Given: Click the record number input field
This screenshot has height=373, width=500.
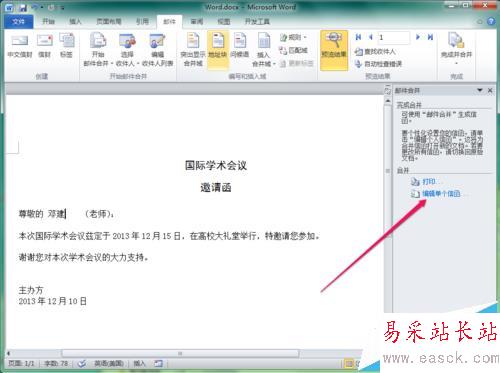Looking at the screenshot, I should (393, 37).
